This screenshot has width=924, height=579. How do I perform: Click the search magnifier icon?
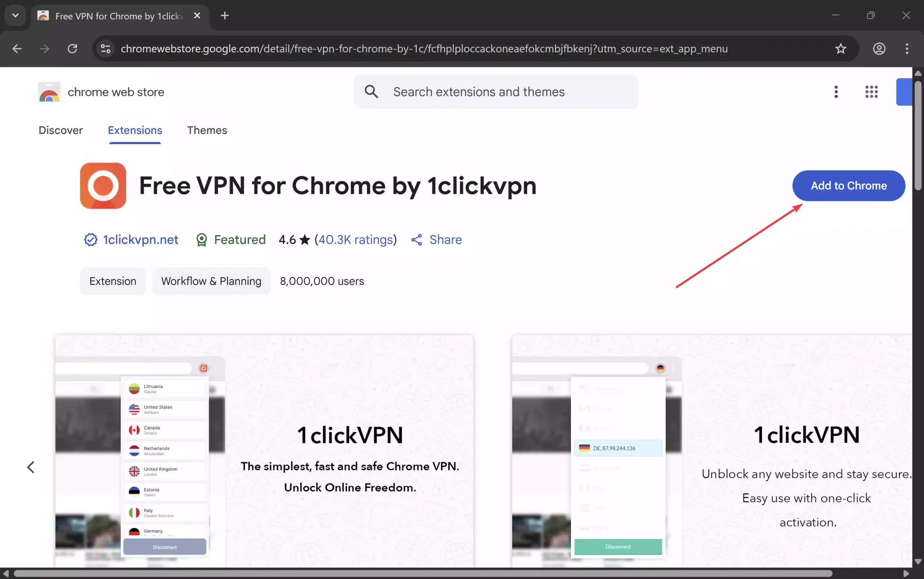click(x=371, y=92)
